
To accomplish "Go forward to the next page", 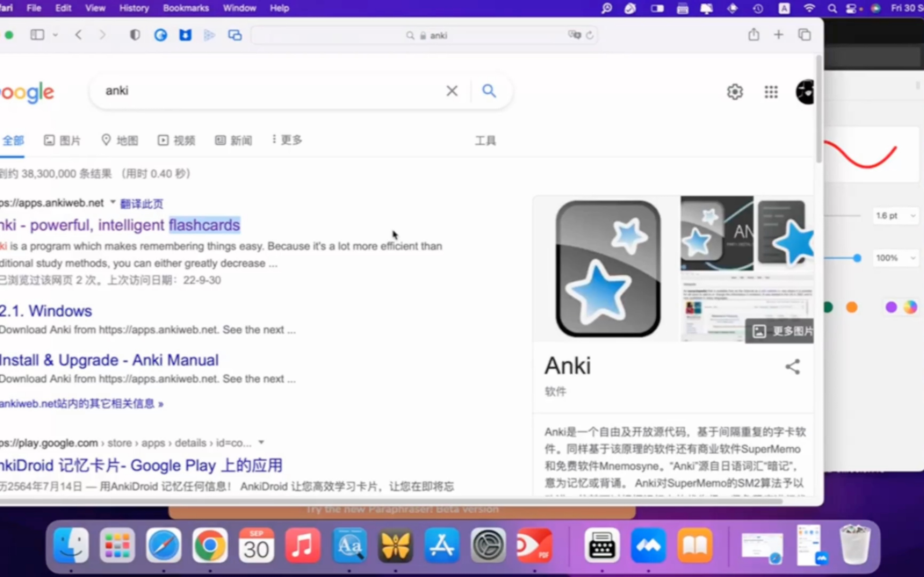I will 102,35.
